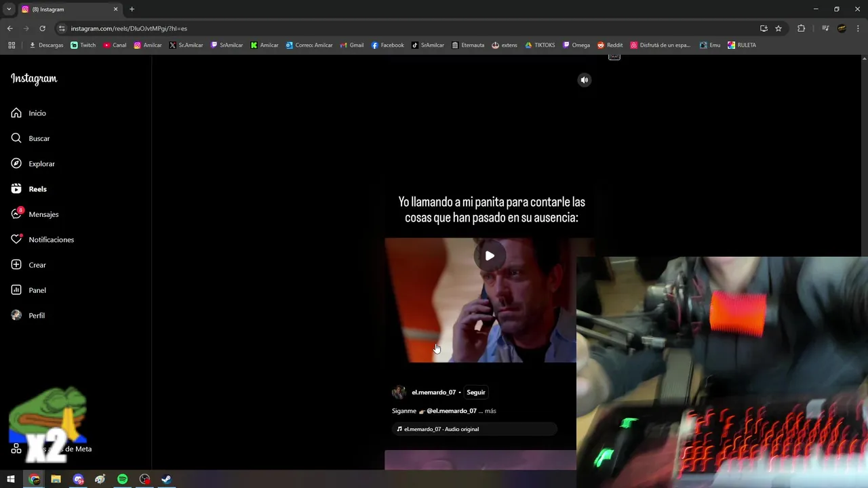Open TIKTOKS drive bookmark
The image size is (868, 488).
coord(540,45)
